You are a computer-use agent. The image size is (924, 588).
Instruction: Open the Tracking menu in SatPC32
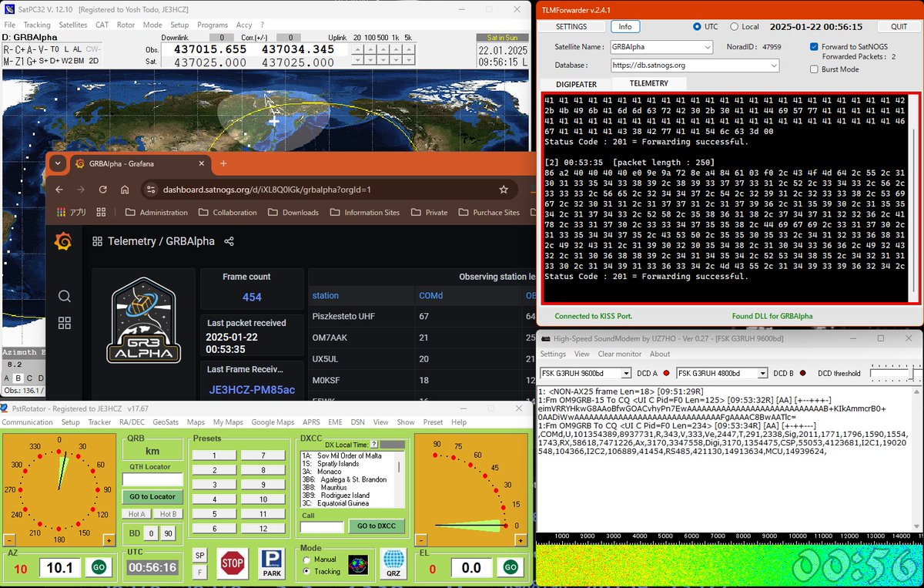[x=37, y=25]
